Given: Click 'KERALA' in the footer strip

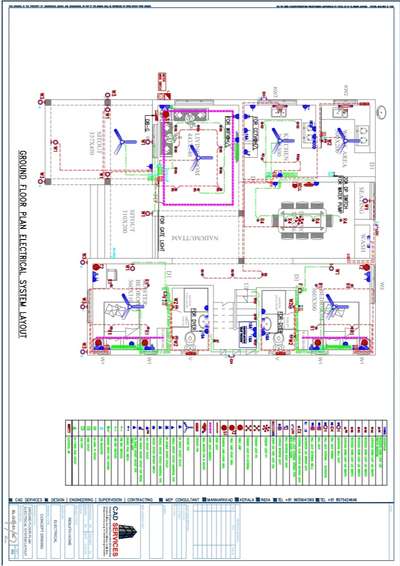Looking at the screenshot, I should pyautogui.click(x=247, y=500).
